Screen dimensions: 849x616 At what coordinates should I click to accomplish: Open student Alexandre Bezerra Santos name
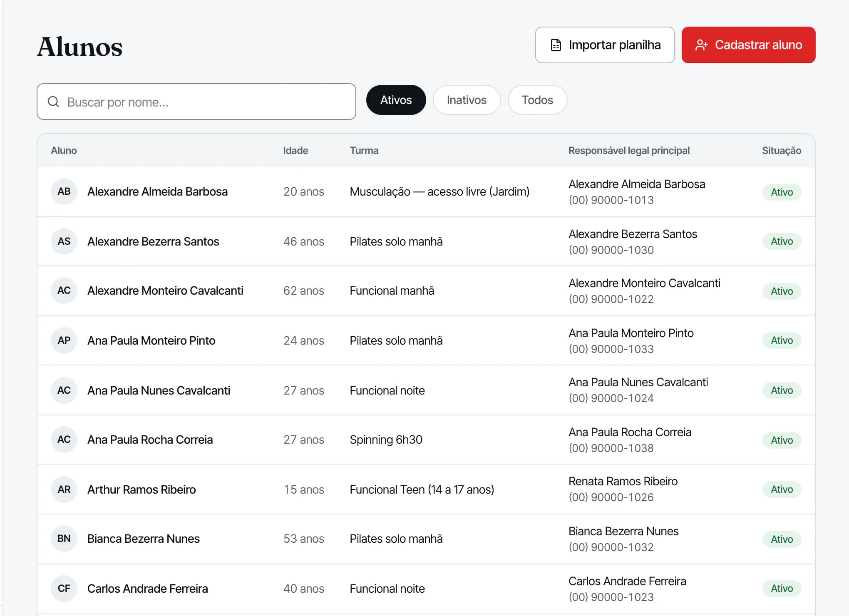153,241
